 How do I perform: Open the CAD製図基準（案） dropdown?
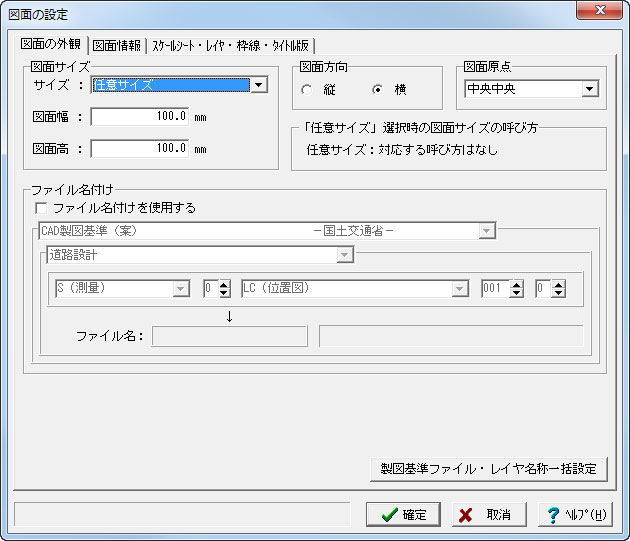click(x=267, y=231)
